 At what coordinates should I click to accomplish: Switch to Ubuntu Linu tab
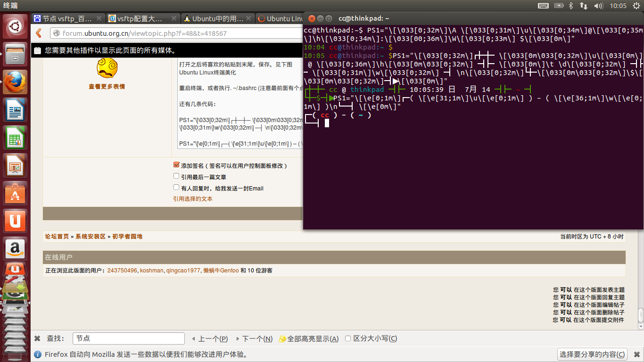(280, 19)
